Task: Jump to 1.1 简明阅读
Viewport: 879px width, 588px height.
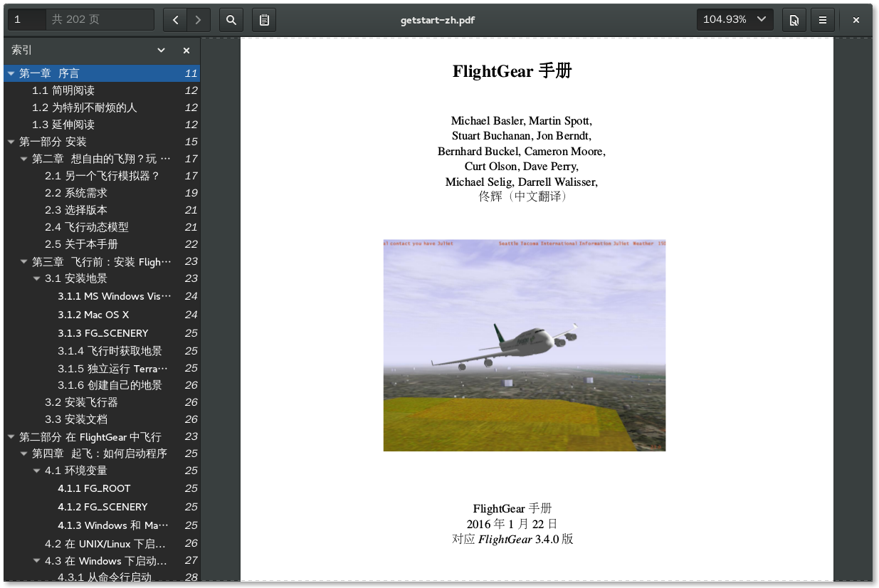Action: 102,90
